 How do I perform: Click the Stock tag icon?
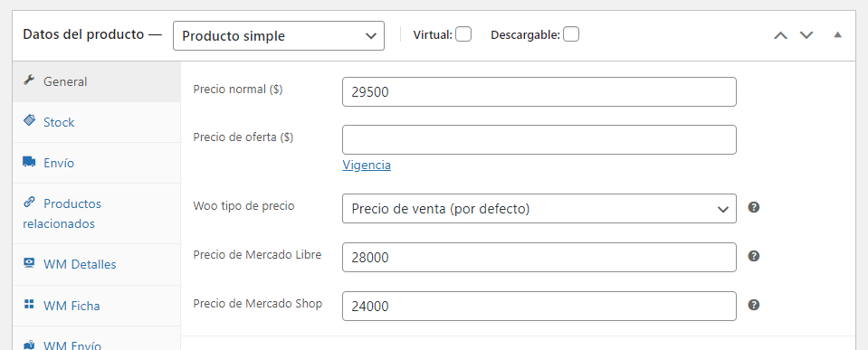pos(29,121)
